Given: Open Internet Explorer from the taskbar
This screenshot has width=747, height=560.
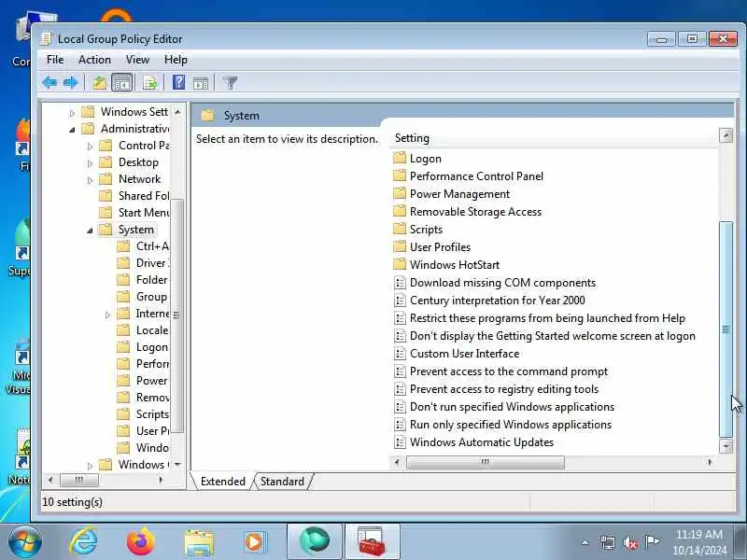Looking at the screenshot, I should [x=83, y=541].
